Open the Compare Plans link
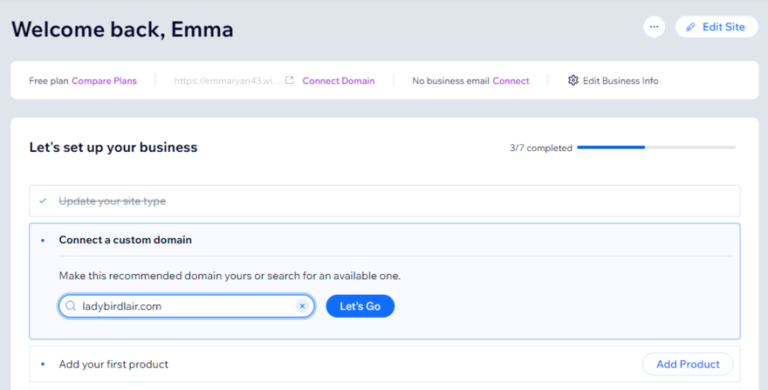 tap(104, 81)
